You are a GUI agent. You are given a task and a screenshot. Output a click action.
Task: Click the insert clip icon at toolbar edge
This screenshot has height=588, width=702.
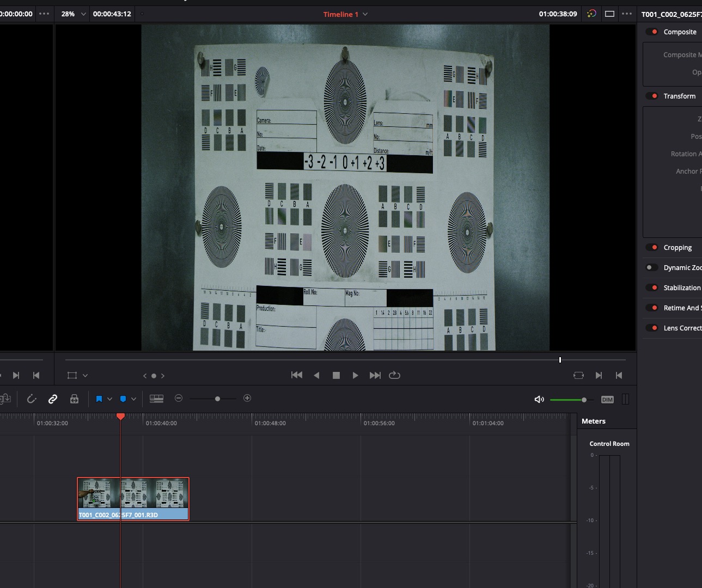(5, 399)
